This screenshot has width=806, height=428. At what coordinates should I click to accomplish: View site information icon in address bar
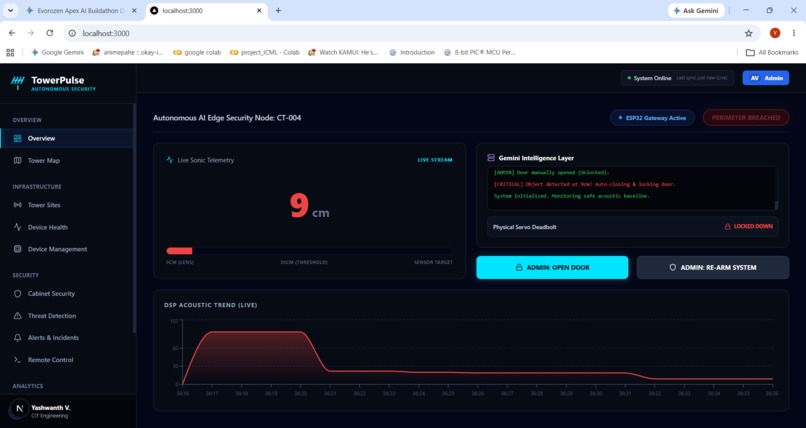[x=72, y=33]
